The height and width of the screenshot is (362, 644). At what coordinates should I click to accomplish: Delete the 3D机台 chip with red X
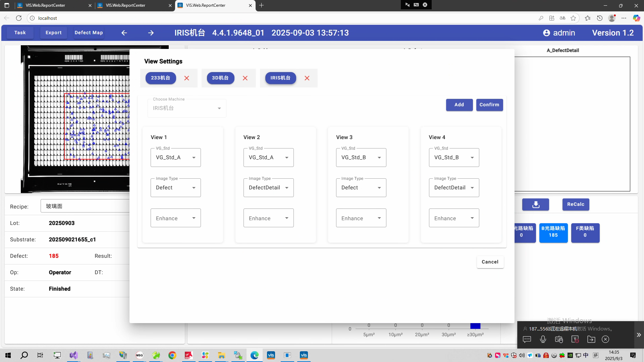(245, 78)
